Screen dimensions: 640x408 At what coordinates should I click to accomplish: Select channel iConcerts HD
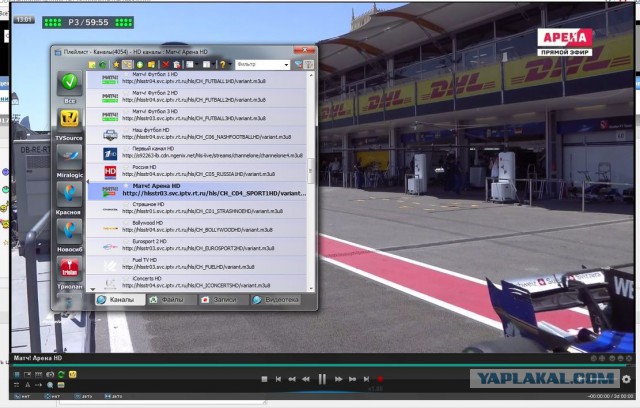tap(196, 282)
